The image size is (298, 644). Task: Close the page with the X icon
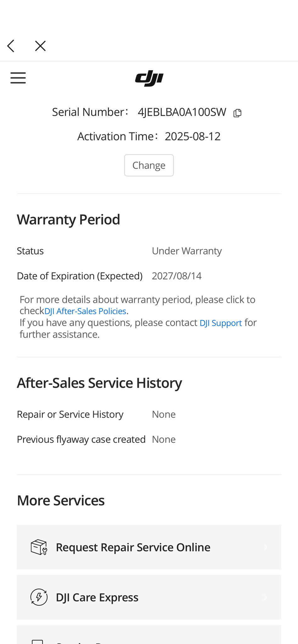[x=40, y=46]
